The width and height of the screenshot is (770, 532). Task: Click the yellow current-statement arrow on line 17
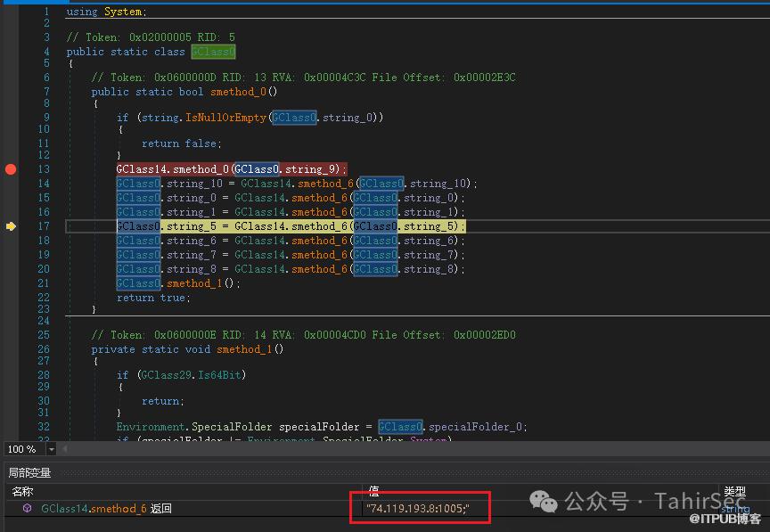click(x=11, y=226)
